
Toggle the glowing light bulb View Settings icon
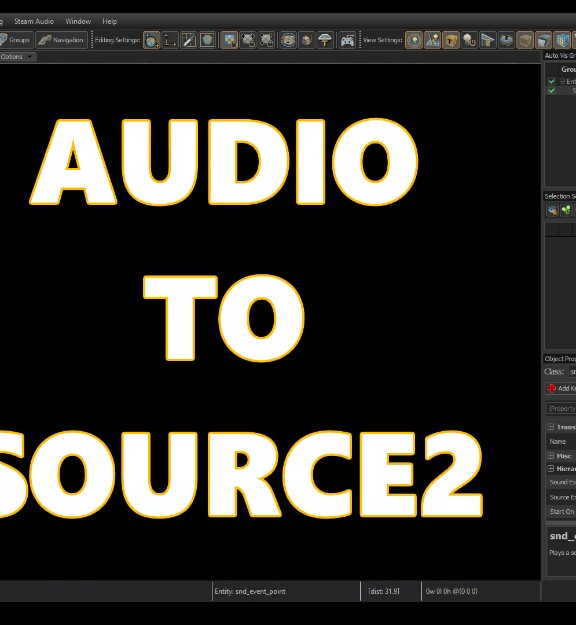pos(415,40)
